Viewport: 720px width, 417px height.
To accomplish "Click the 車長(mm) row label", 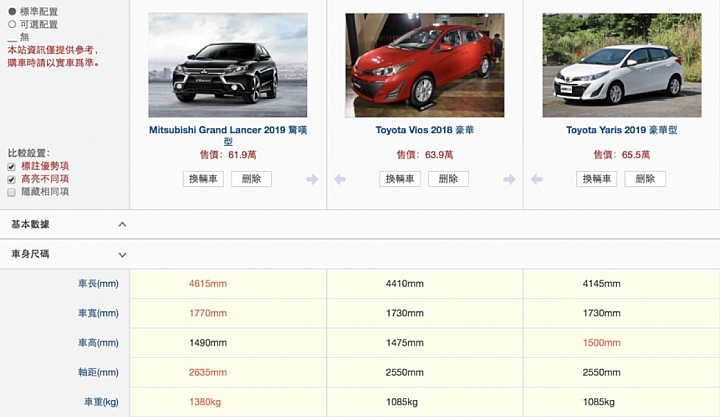I will (x=98, y=283).
